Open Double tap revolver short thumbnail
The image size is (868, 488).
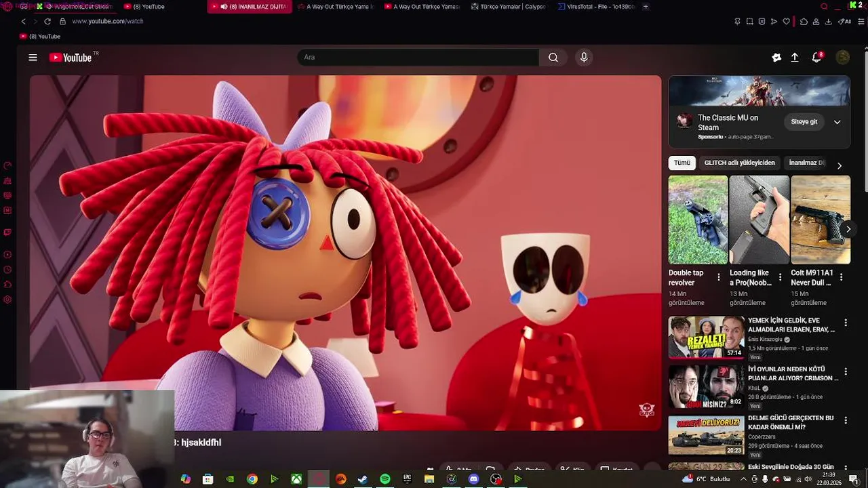click(x=698, y=220)
